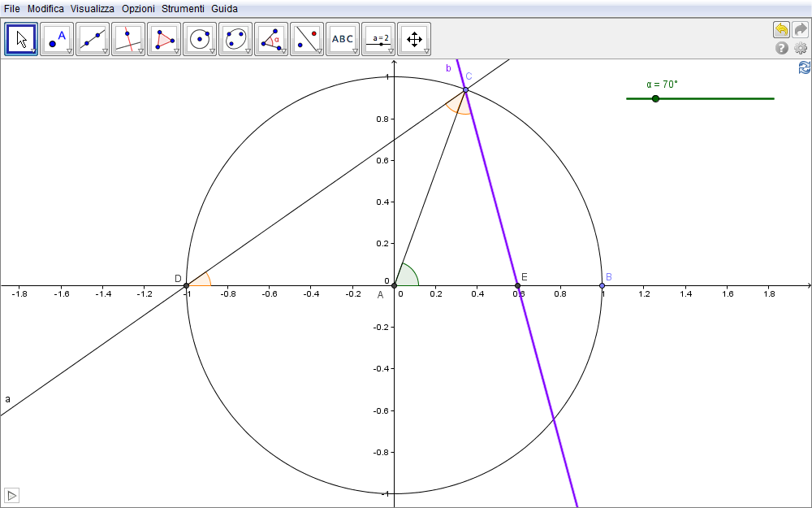Expand the Conic tool dropdown arrow
The height and width of the screenshot is (508, 812).
click(x=248, y=51)
